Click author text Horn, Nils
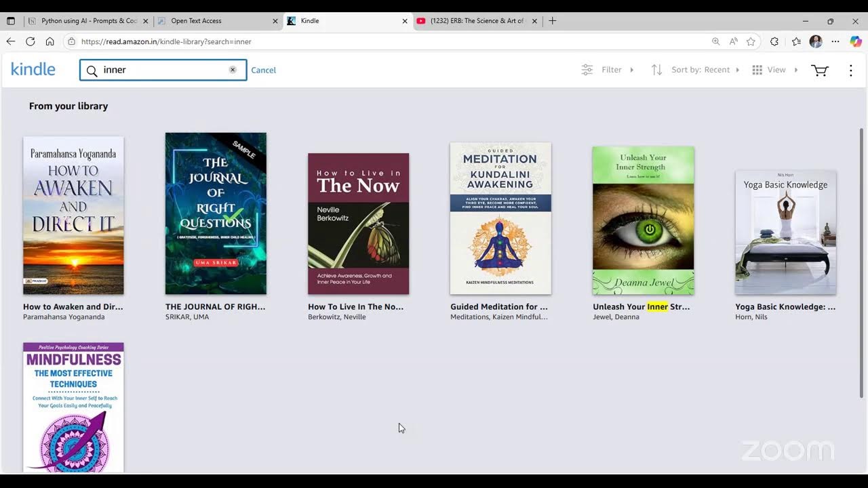This screenshot has height=488, width=868. pos(751,317)
